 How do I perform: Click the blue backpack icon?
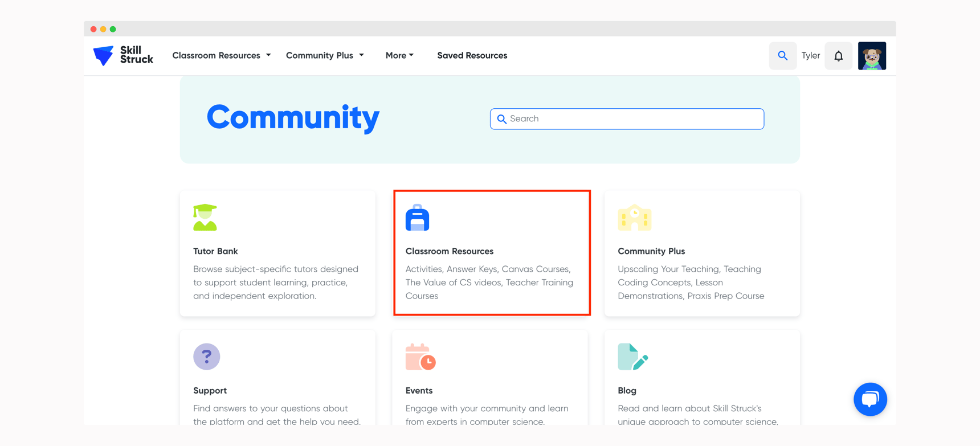tap(417, 218)
